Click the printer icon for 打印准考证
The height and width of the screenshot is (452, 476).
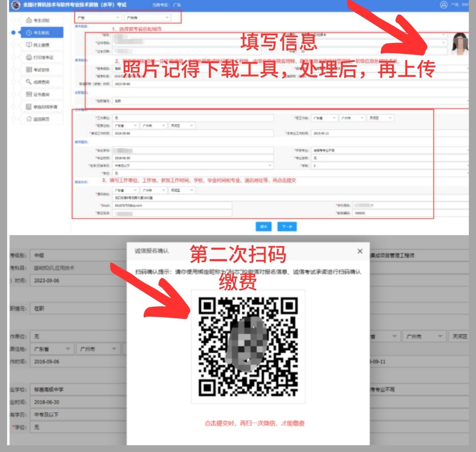(x=29, y=57)
